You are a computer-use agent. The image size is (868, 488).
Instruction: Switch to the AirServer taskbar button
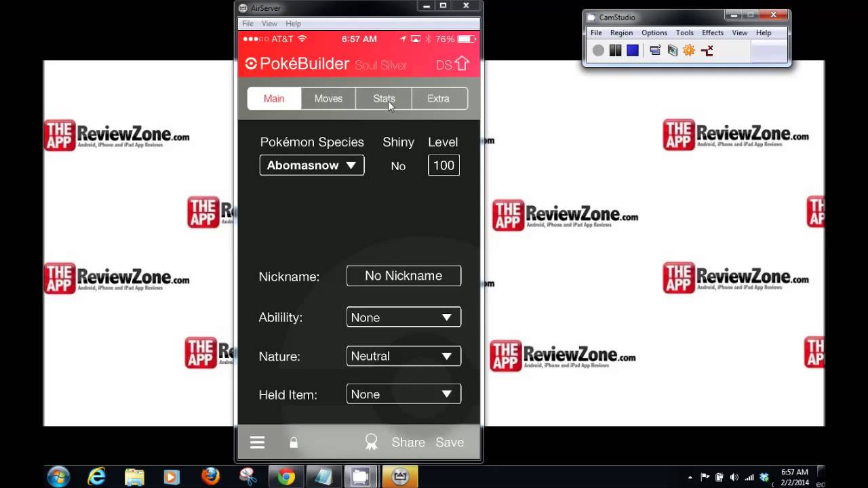click(400, 476)
